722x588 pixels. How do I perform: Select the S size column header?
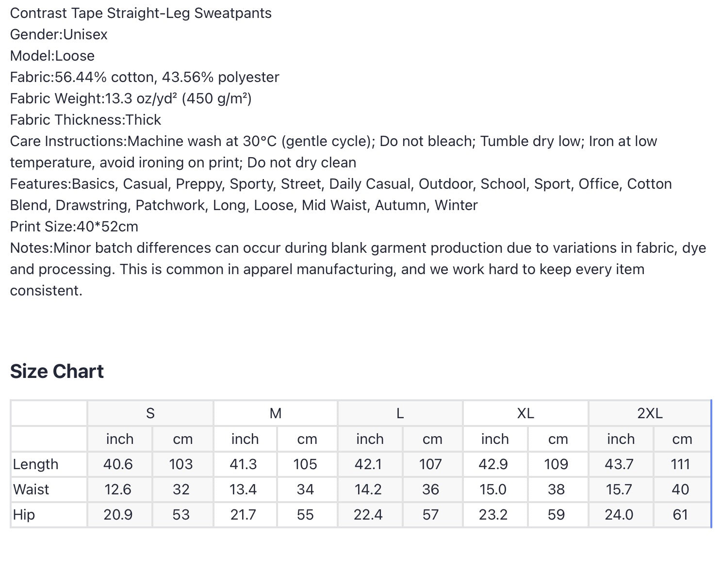tap(150, 413)
